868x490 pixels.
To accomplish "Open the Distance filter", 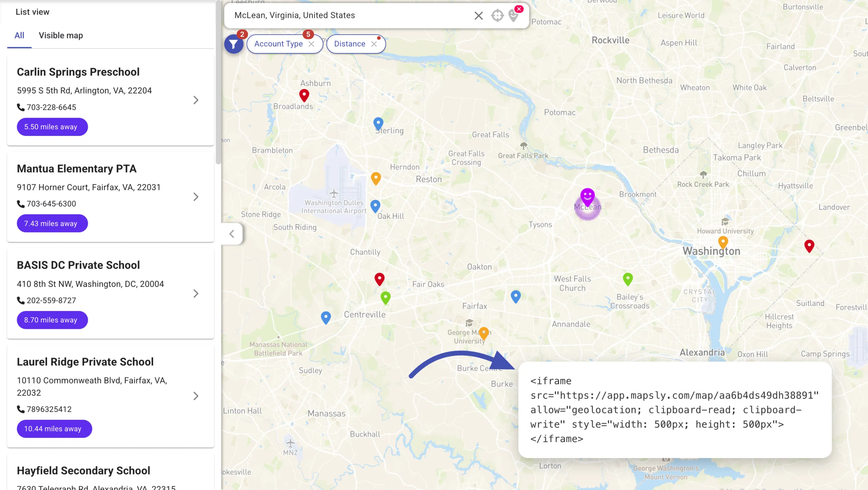I will point(350,44).
